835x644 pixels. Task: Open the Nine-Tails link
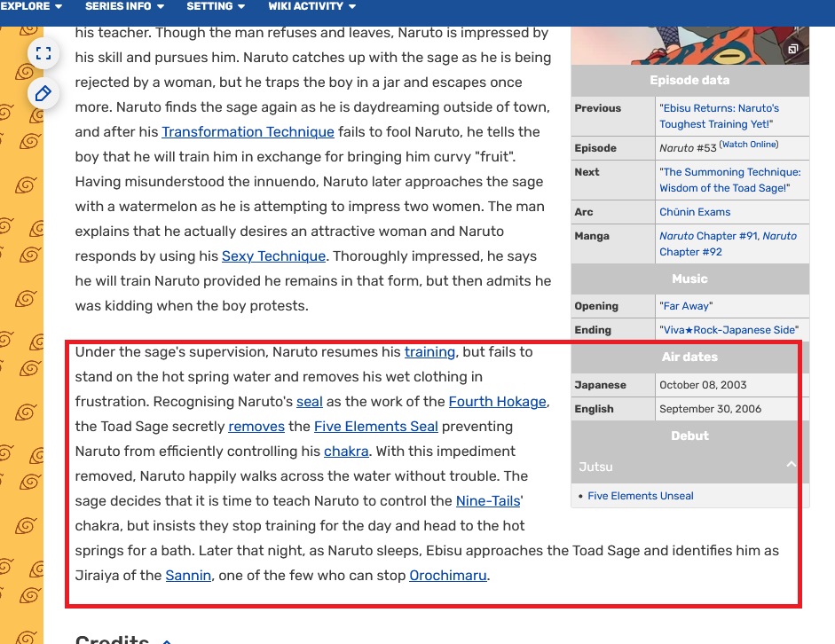coord(488,501)
